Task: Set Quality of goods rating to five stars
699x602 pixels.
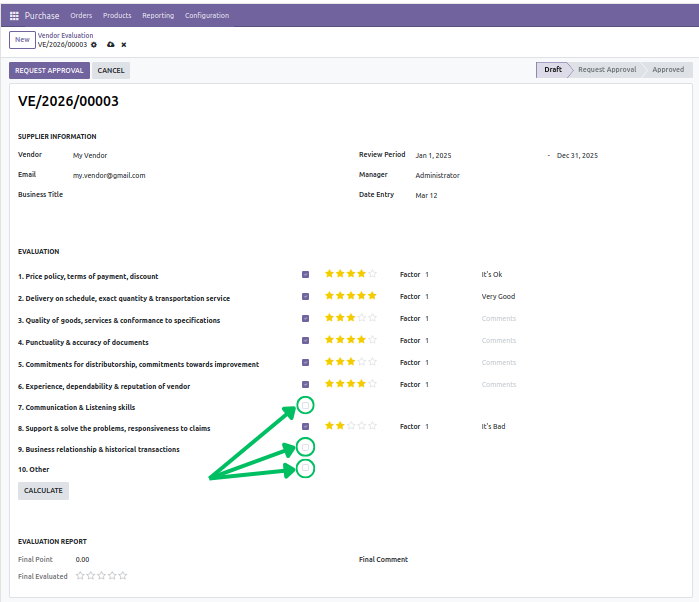Action: click(x=373, y=318)
